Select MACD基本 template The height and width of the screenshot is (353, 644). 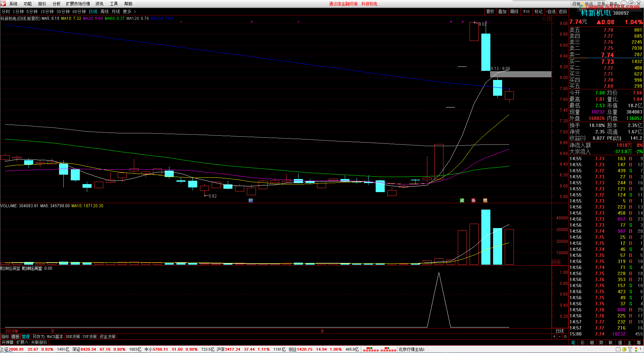[55, 337]
